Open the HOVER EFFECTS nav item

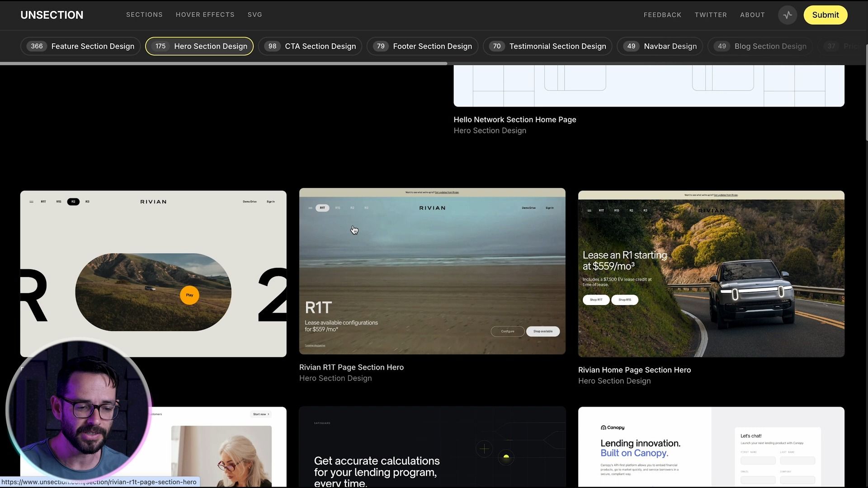coord(205,14)
